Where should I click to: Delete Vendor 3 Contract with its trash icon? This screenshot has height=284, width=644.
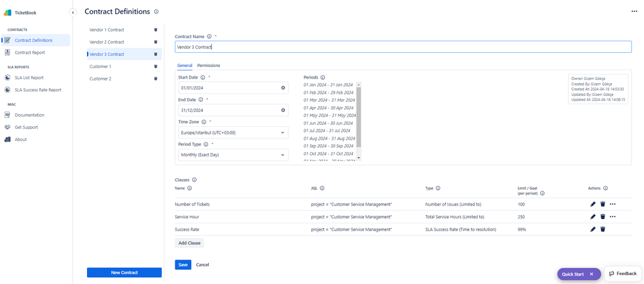(155, 54)
